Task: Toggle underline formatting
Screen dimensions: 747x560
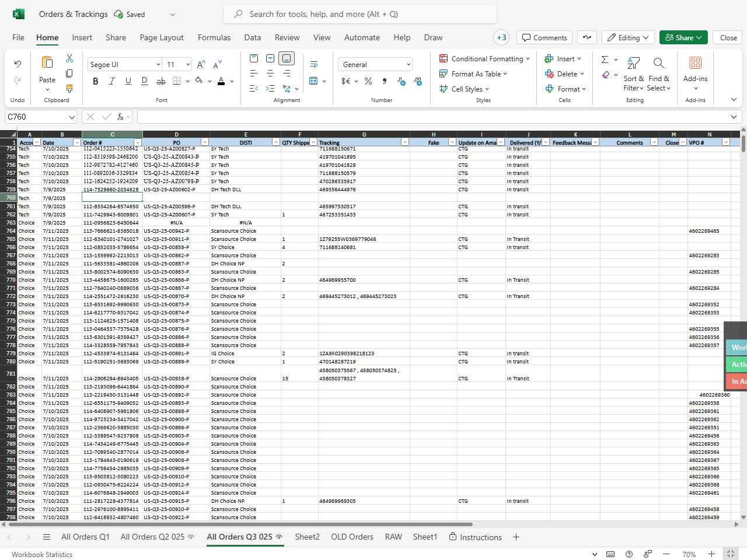Action: [128, 81]
